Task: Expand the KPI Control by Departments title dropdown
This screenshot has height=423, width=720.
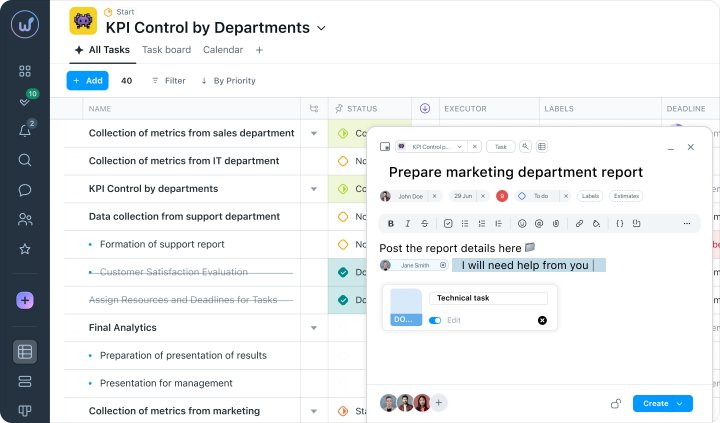Action: point(321,28)
